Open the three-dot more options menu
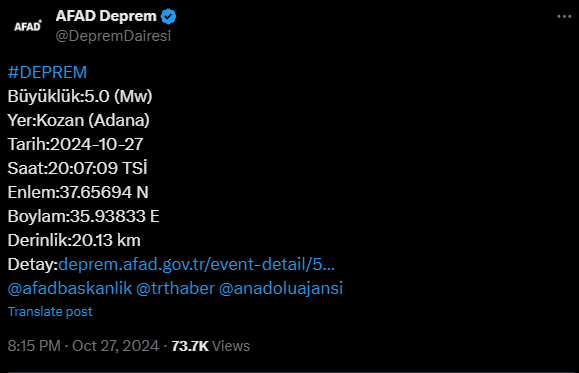 [564, 17]
